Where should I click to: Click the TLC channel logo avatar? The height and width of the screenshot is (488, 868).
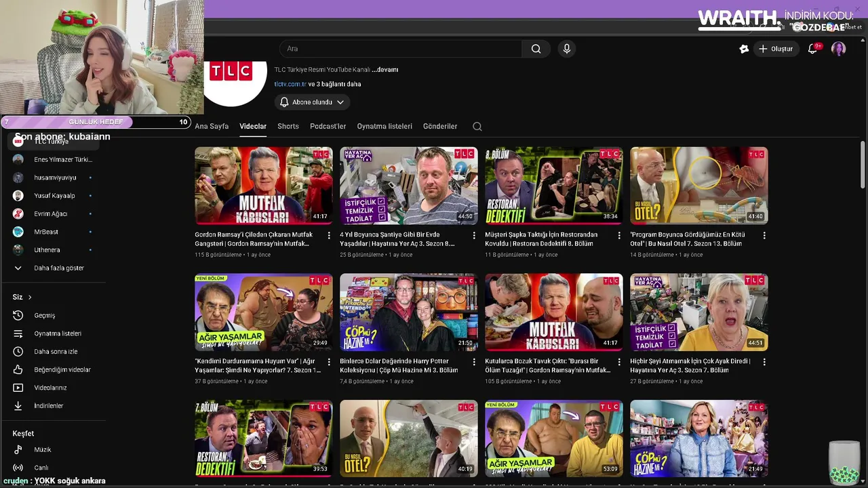click(x=235, y=83)
